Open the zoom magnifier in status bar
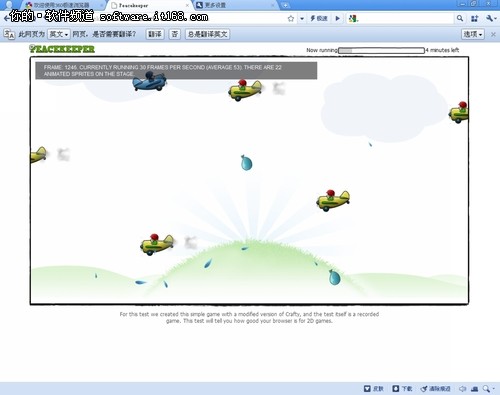500x395 pixels. pyautogui.click(x=487, y=388)
